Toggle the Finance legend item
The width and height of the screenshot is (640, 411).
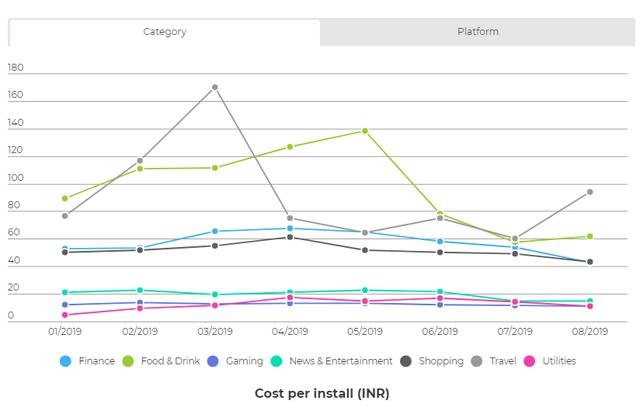[x=89, y=361]
